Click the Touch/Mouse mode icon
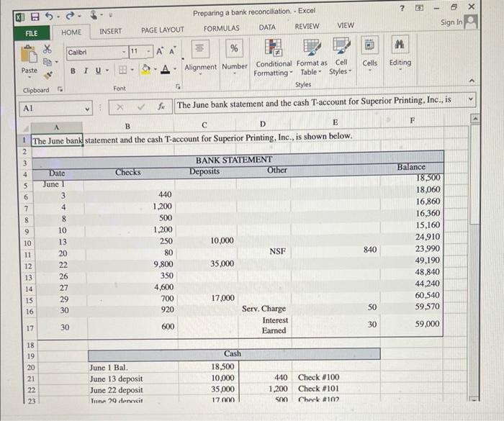The height and width of the screenshot is (421, 504). click(x=94, y=15)
